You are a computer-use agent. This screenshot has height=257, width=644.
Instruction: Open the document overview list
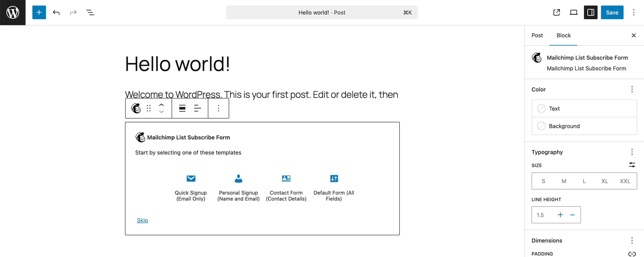(90, 13)
